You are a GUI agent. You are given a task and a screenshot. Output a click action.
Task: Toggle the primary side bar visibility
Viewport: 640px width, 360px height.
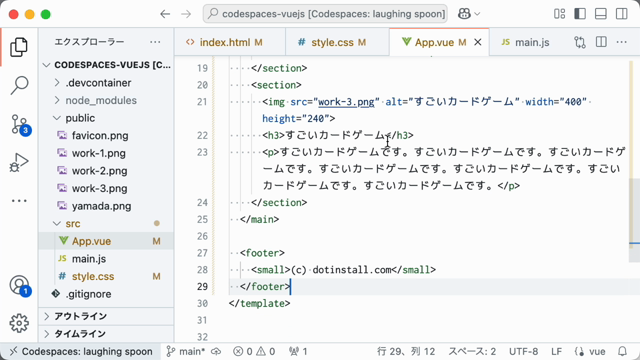580,14
